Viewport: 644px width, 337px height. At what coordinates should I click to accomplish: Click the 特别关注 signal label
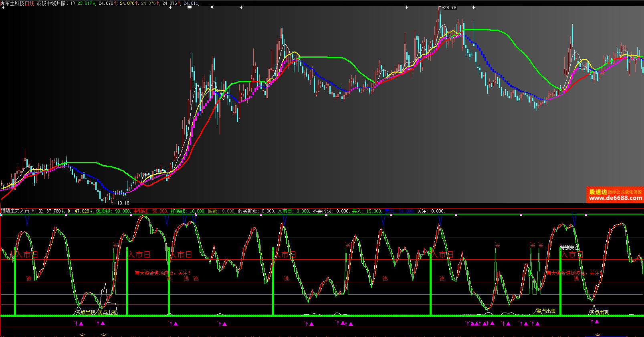[x=569, y=247]
